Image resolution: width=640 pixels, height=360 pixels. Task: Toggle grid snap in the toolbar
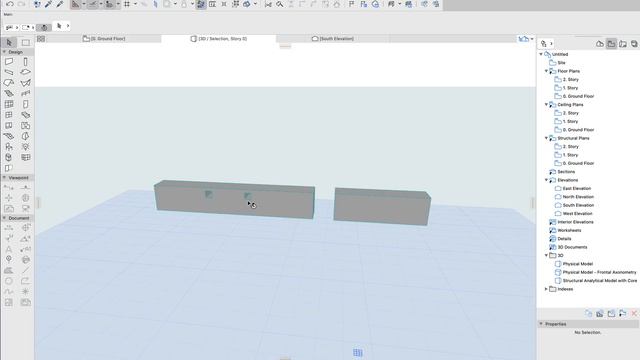click(127, 4)
